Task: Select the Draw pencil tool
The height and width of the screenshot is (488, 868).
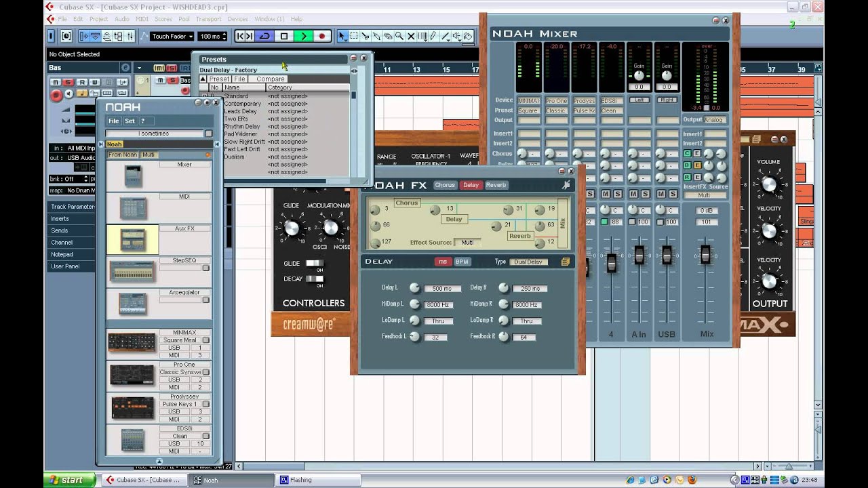Action: click(x=433, y=36)
